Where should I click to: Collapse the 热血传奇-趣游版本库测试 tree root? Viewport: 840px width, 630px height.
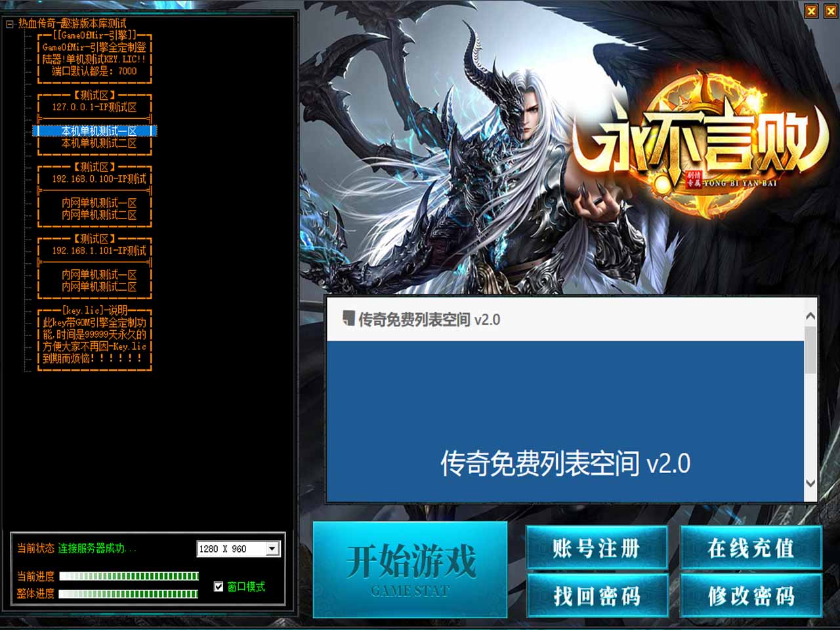[9, 24]
